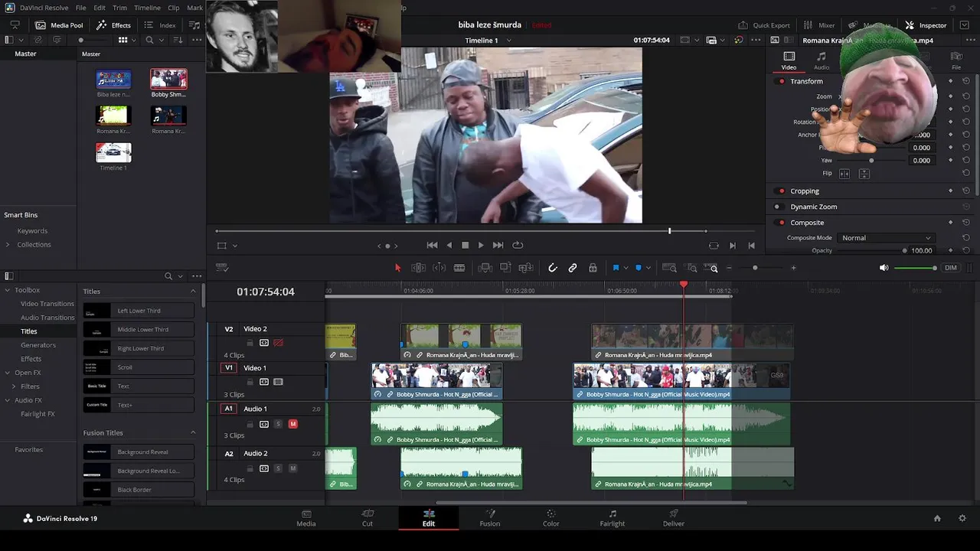Expand the Audio FX tree
The image size is (980, 551).
(8, 400)
